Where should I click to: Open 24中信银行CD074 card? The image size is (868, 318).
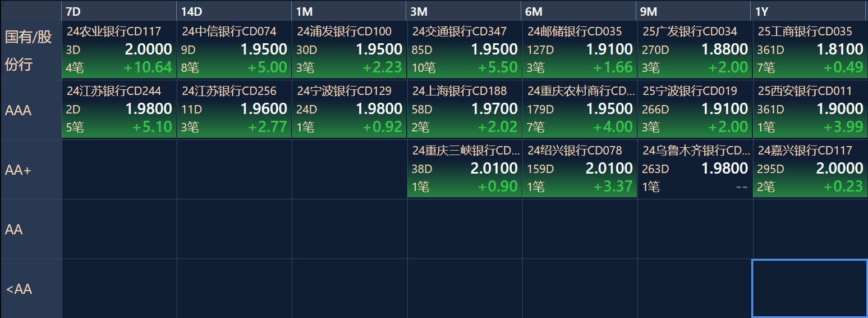click(235, 49)
